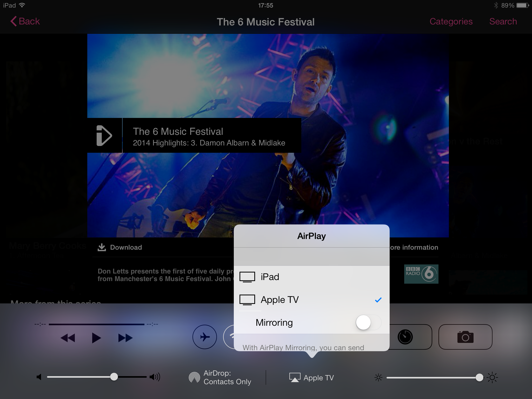The image size is (532, 399).
Task: Tap the fast-forward button in Control Center
Action: tap(125, 338)
